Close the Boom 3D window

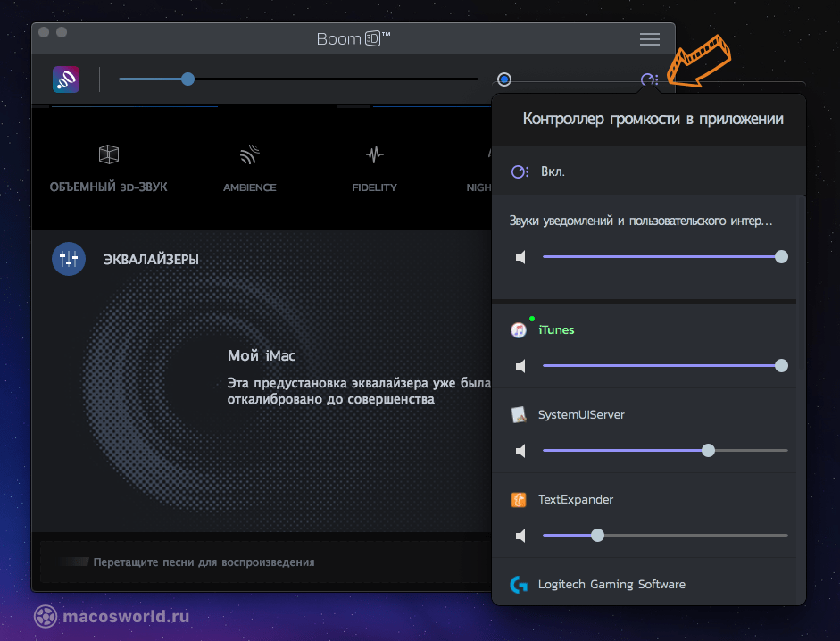pos(44,32)
